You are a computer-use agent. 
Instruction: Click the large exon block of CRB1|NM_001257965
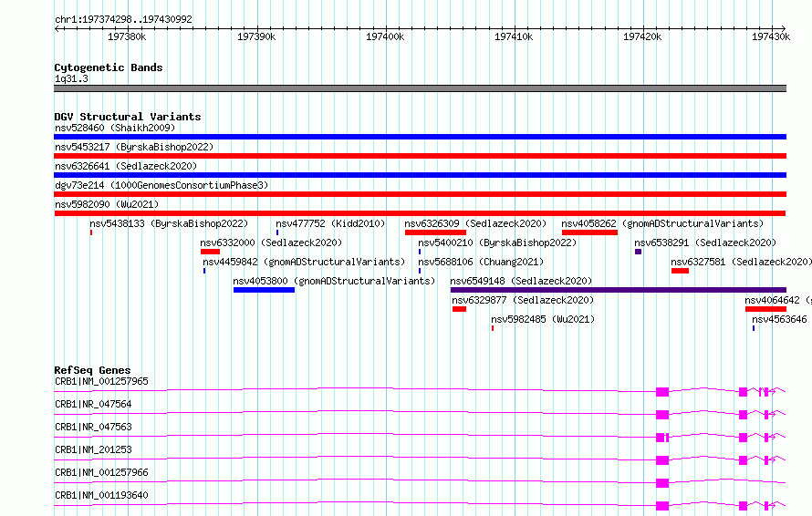pyautogui.click(x=662, y=392)
